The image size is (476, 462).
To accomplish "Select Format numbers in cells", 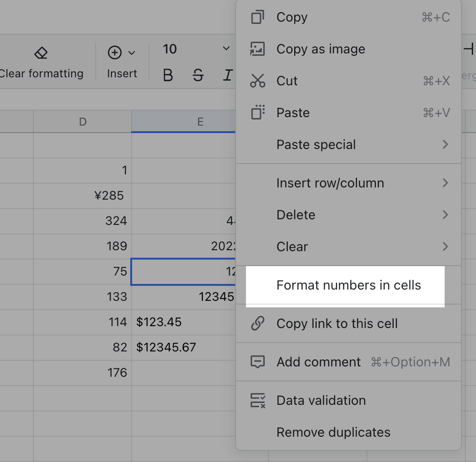I will (349, 284).
